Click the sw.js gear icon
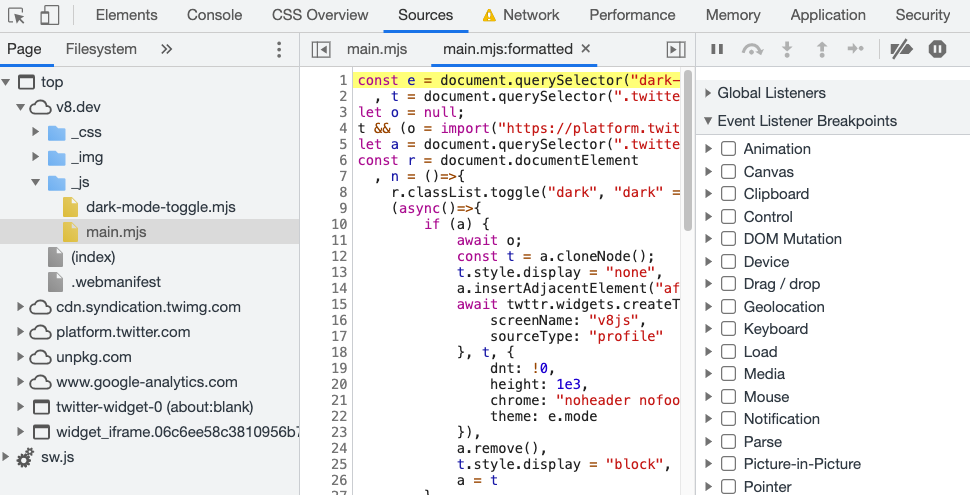970x495 pixels. [25, 458]
